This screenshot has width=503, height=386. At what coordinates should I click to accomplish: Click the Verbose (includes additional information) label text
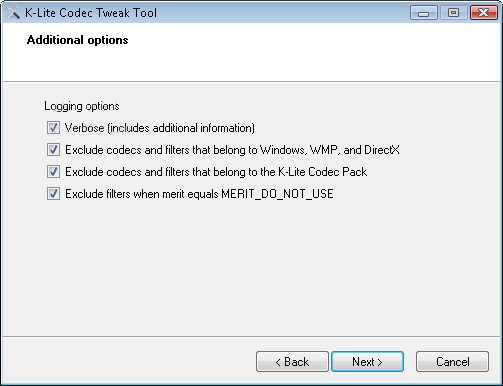tap(160, 128)
